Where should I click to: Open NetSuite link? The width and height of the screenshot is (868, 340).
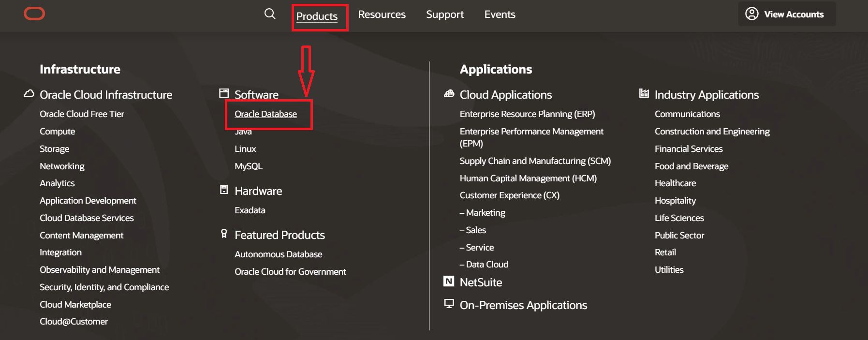(x=481, y=282)
